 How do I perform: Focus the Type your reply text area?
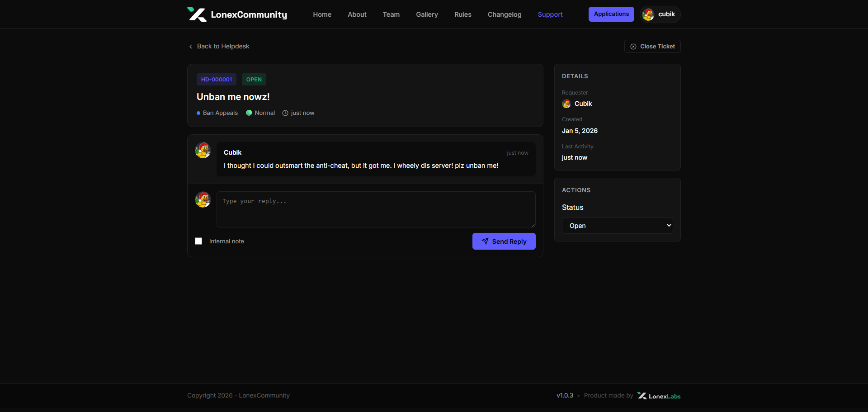(376, 209)
